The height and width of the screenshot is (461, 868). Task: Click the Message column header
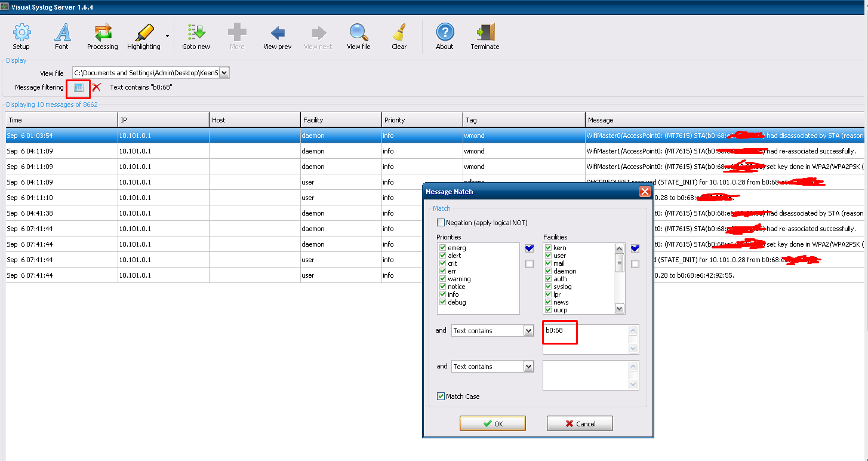pyautogui.click(x=725, y=119)
